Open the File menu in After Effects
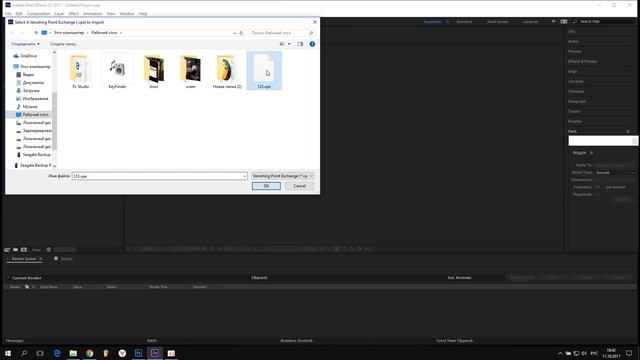Viewport: 640px width, 360px height. pyautogui.click(x=8, y=14)
